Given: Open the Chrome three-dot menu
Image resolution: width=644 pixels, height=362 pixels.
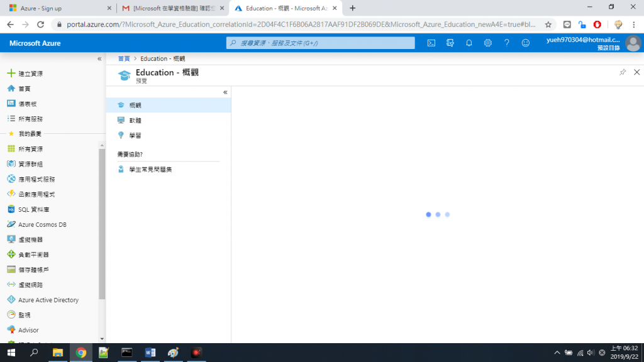Looking at the screenshot, I should pos(634,25).
